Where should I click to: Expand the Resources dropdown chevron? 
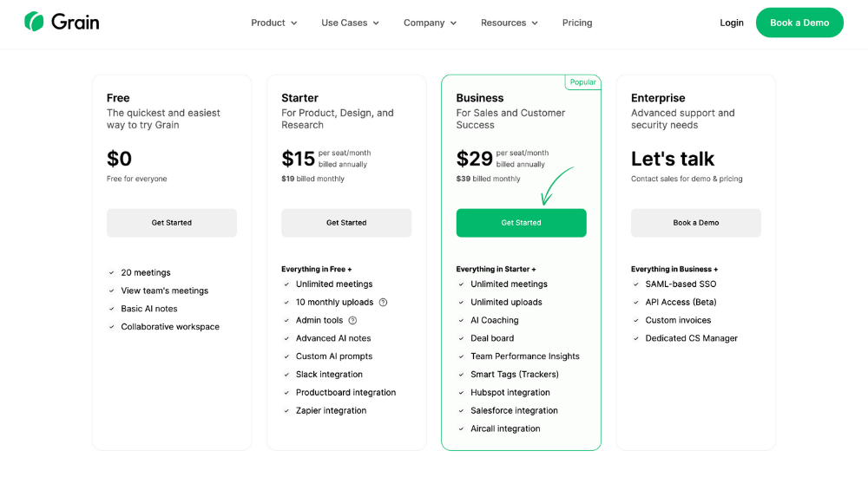coord(535,23)
